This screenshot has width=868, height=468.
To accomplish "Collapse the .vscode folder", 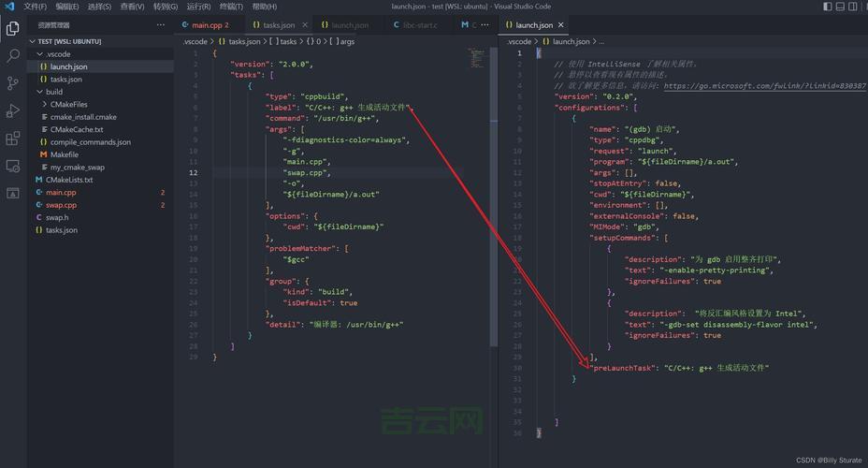I will tap(40, 54).
